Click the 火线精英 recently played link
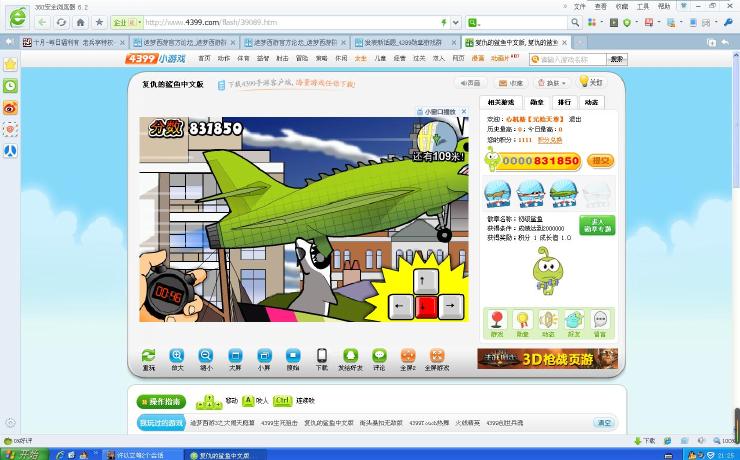Image resolution: width=740 pixels, height=460 pixels. (467, 423)
